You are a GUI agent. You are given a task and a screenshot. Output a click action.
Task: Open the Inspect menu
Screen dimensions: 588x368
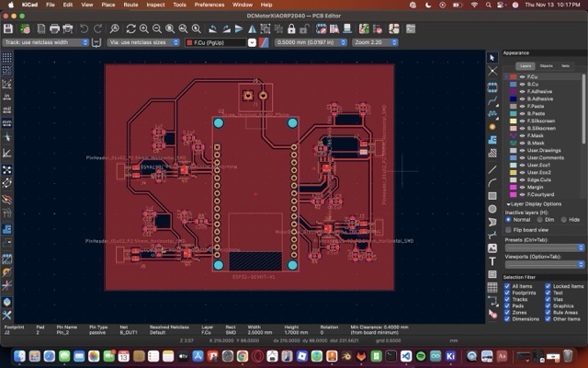point(155,5)
